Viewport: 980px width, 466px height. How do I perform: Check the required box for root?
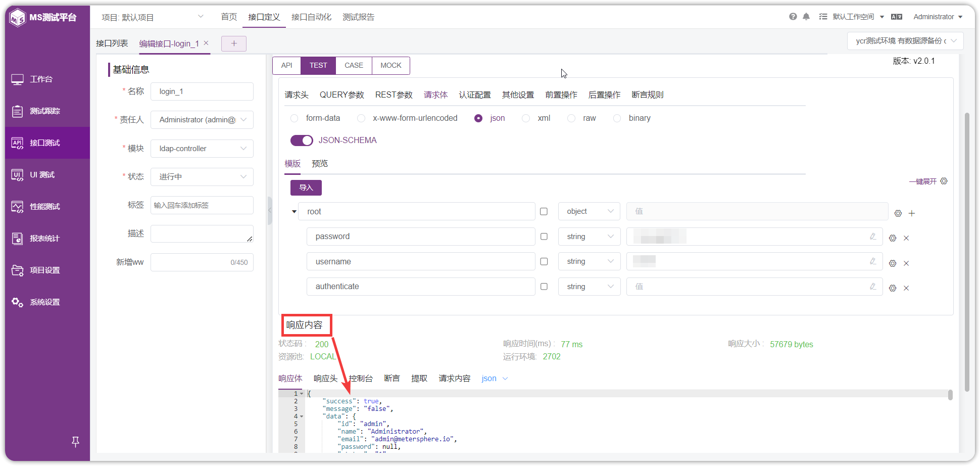[x=544, y=211]
